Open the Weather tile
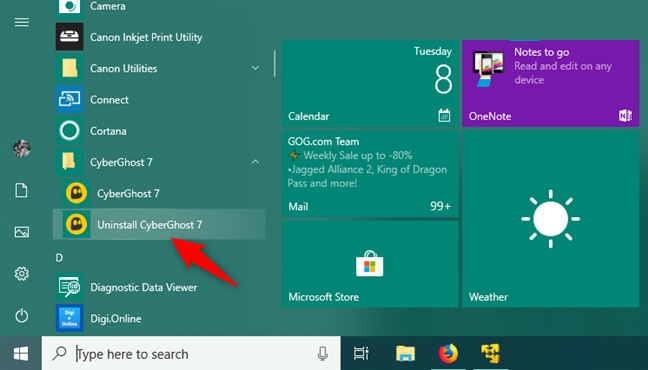 coord(550,219)
